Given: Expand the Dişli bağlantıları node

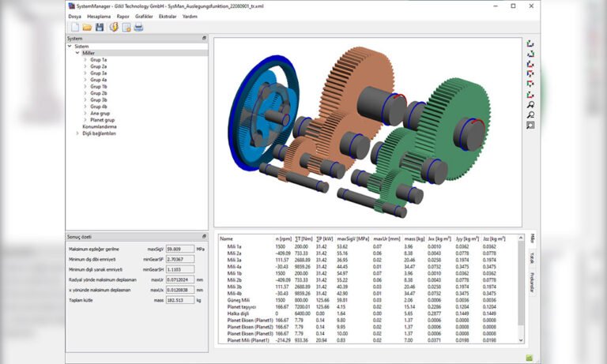Looking at the screenshot, I should (x=77, y=133).
